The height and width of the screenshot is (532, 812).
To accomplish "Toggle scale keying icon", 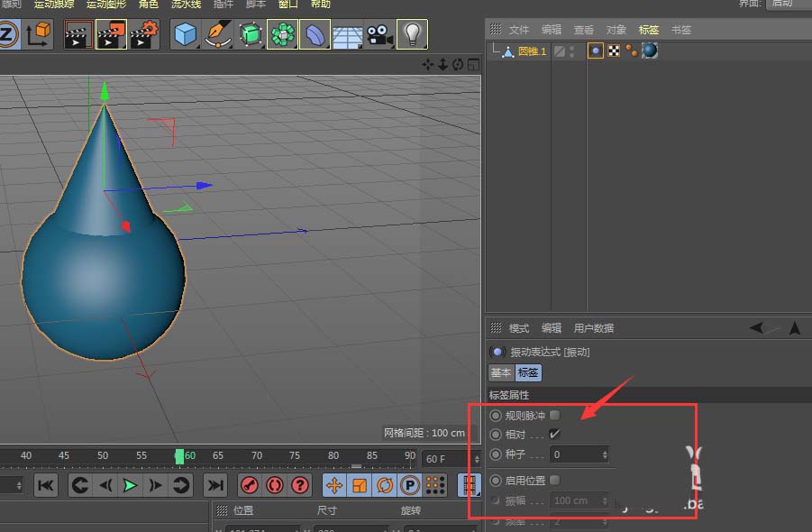I will pyautogui.click(x=360, y=485).
